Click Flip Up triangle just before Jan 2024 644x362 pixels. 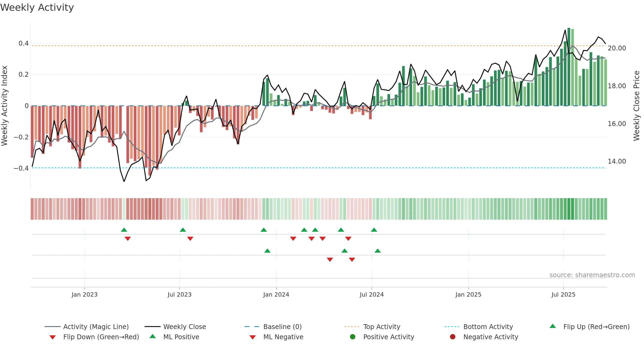pos(264,230)
